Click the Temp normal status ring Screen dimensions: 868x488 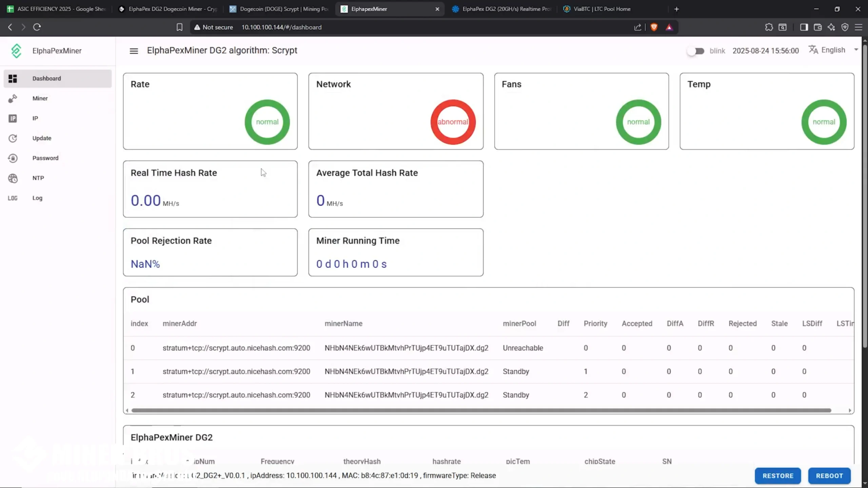824,122
